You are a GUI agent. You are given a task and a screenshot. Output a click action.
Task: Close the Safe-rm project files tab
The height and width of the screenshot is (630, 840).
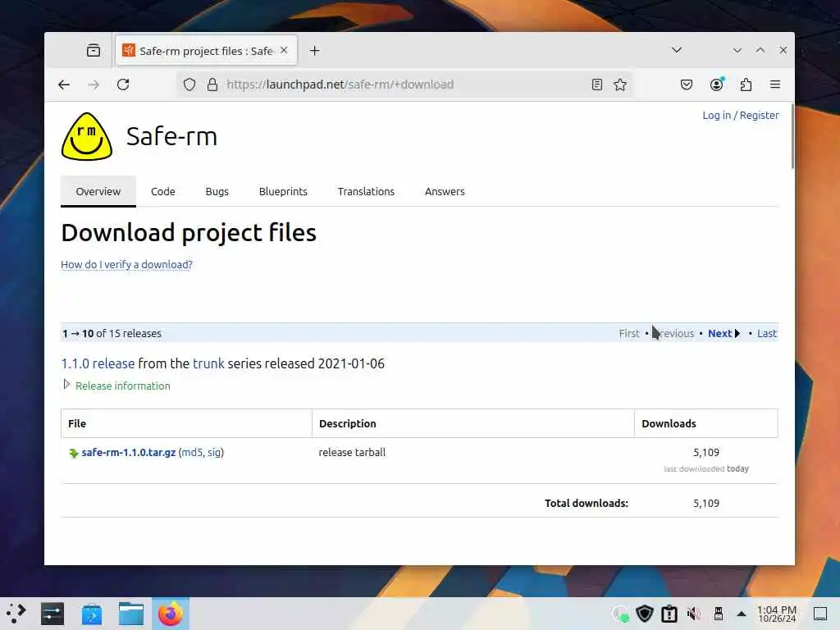pyautogui.click(x=284, y=50)
